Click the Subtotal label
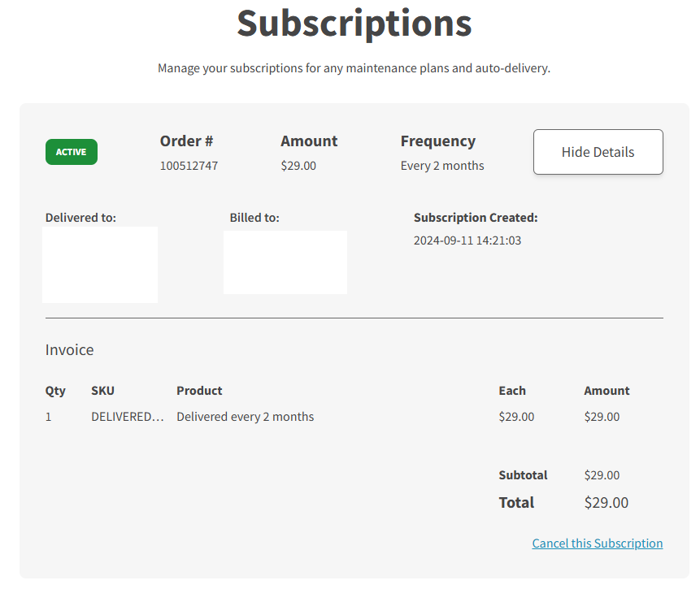This screenshot has height=589, width=700. (523, 475)
